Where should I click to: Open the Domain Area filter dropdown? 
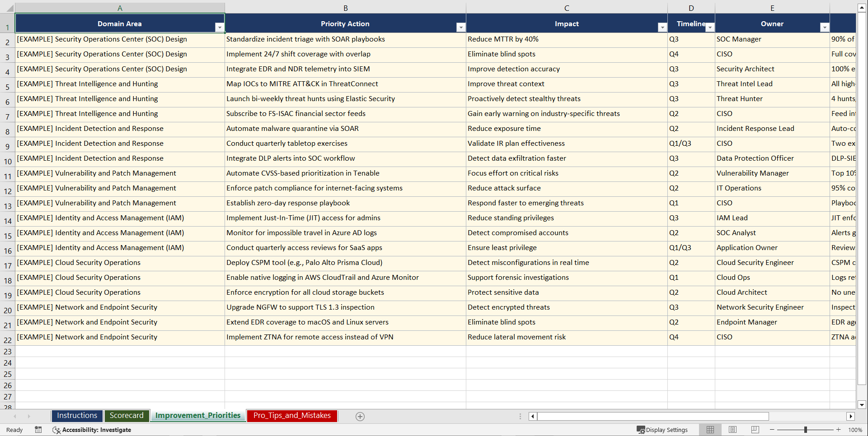click(x=220, y=28)
